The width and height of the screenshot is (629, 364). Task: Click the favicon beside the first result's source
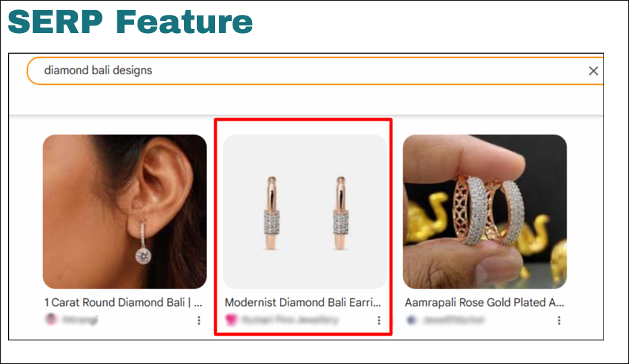51,320
